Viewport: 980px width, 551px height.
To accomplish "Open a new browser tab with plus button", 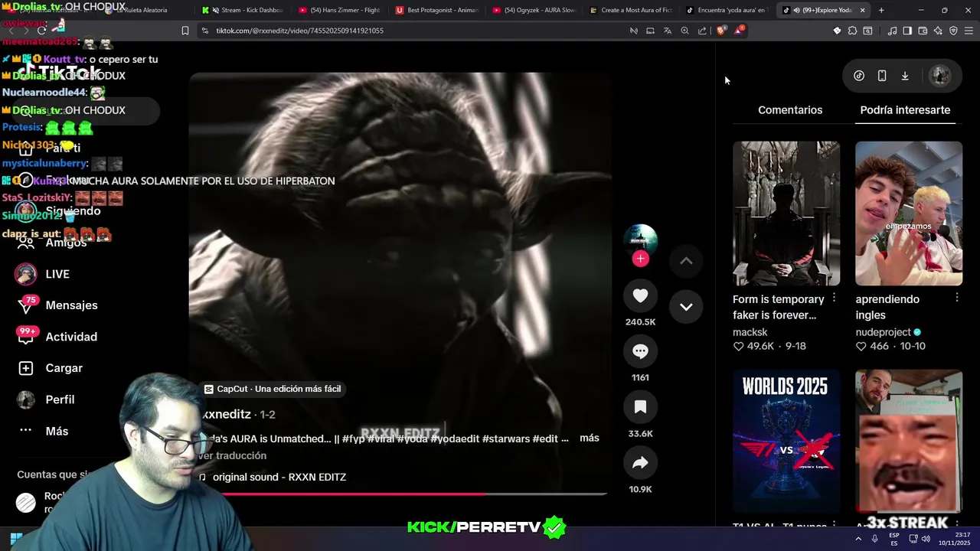I will click(x=881, y=10).
